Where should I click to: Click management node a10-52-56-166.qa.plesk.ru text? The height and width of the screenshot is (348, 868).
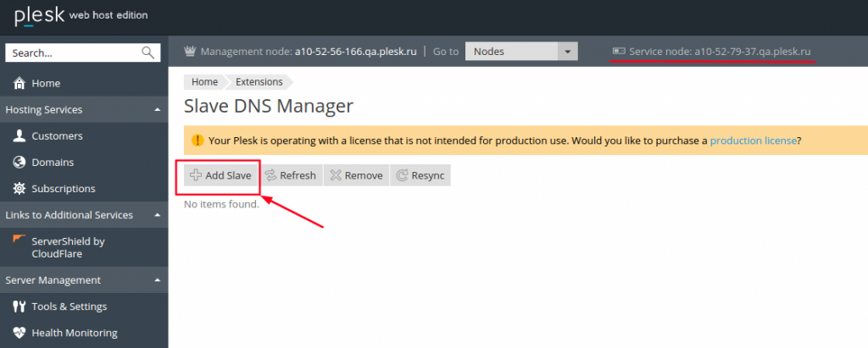coord(355,52)
